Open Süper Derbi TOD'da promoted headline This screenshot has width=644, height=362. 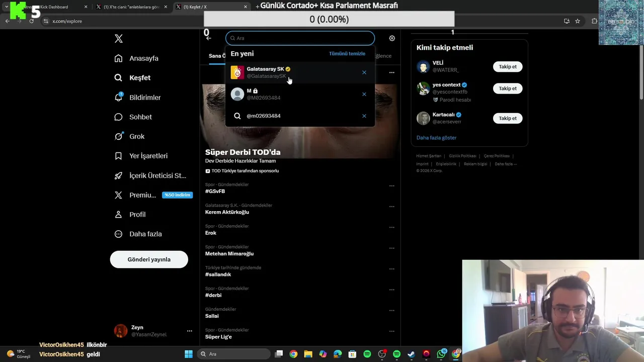pos(243,152)
